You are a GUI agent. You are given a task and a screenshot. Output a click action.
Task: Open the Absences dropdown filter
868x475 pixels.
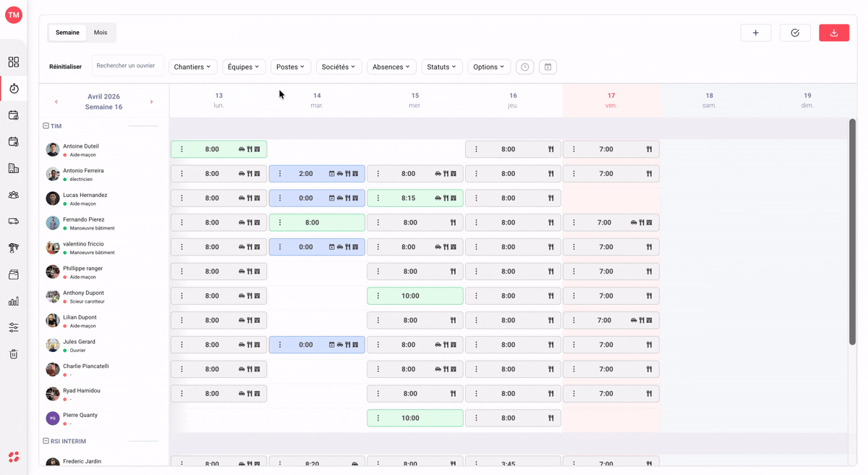[x=391, y=67]
